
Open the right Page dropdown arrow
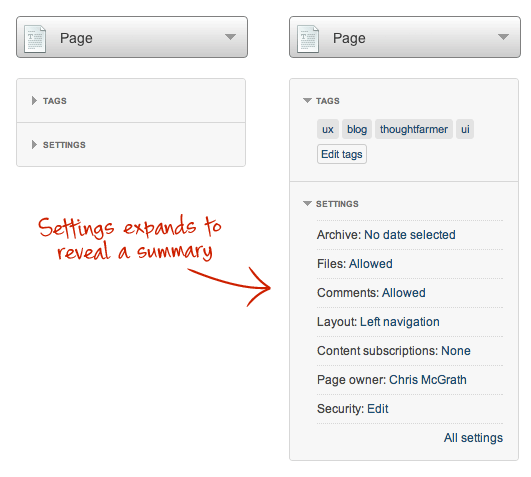[503, 37]
